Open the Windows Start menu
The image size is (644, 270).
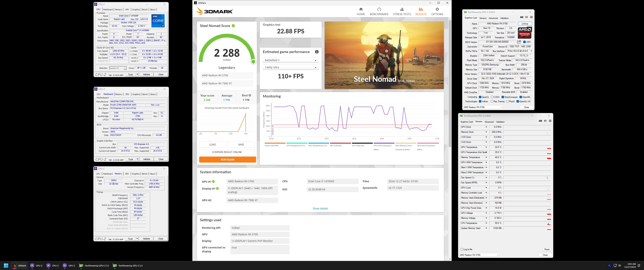[6, 265]
